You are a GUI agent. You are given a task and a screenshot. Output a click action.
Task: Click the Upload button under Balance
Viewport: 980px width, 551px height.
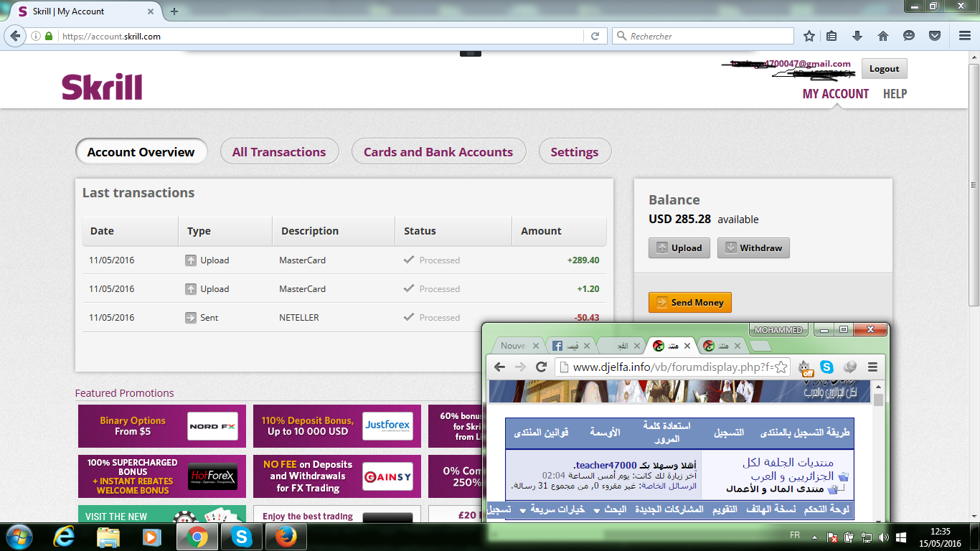pos(679,248)
